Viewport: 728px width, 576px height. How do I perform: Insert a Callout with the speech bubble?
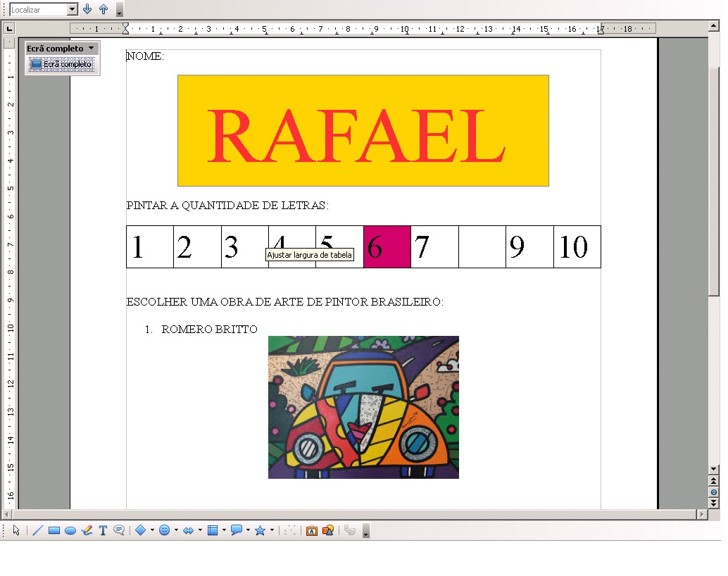tap(119, 530)
